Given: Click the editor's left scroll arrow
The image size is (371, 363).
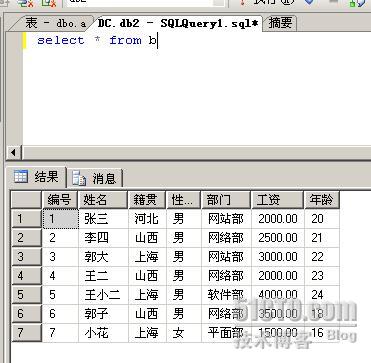Looking at the screenshot, I should click(14, 153).
